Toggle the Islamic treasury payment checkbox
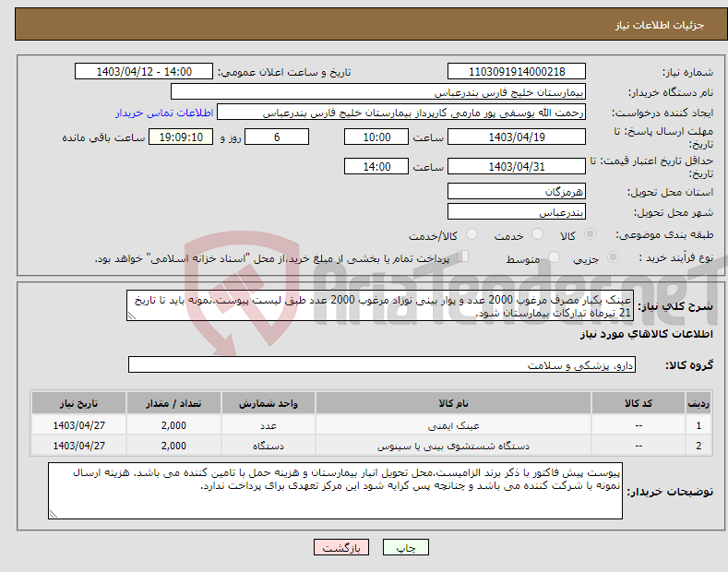Image resolution: width=728 pixels, height=572 pixels. click(463, 256)
